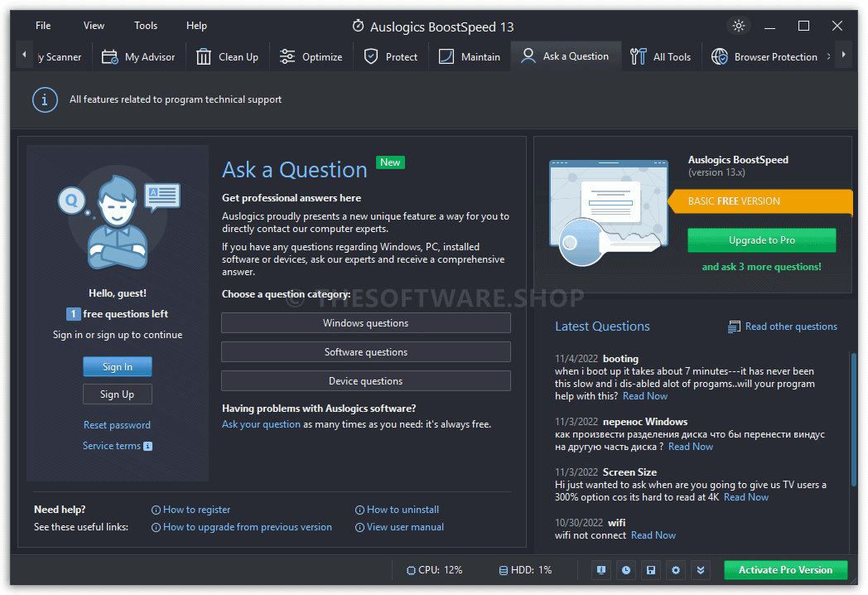Open the Help menu
The height and width of the screenshot is (595, 868).
196,26
